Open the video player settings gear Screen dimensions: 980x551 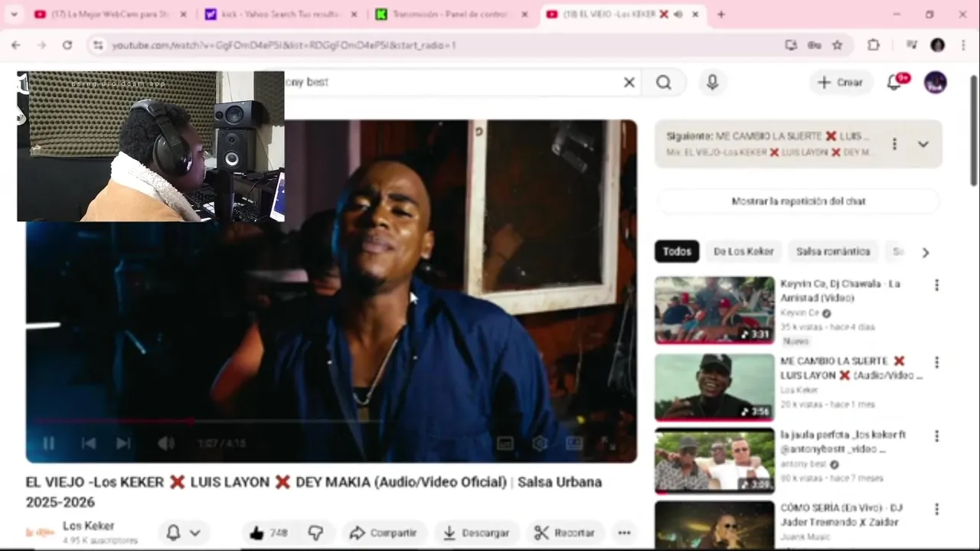coord(540,443)
